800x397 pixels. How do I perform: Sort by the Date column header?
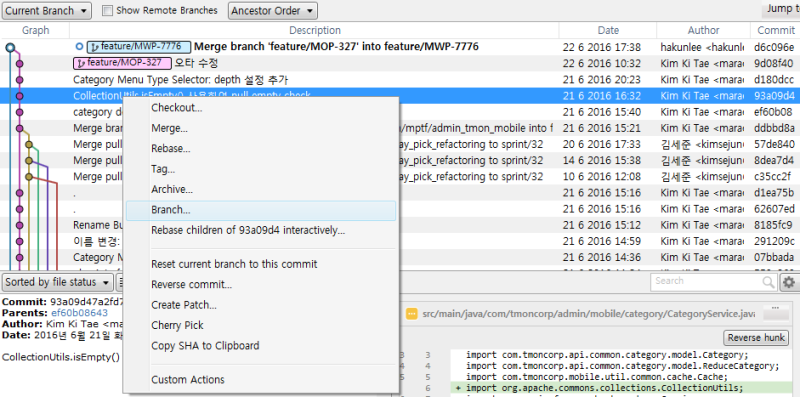(x=608, y=30)
